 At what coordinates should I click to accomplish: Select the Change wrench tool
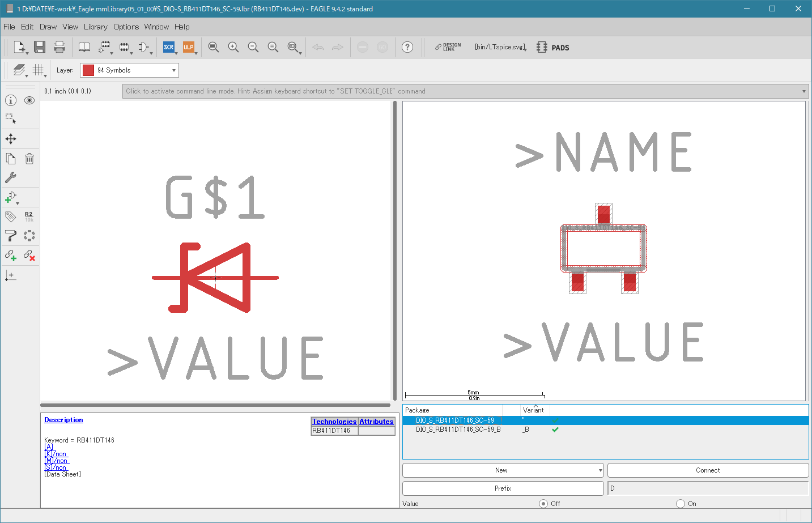pos(11,177)
